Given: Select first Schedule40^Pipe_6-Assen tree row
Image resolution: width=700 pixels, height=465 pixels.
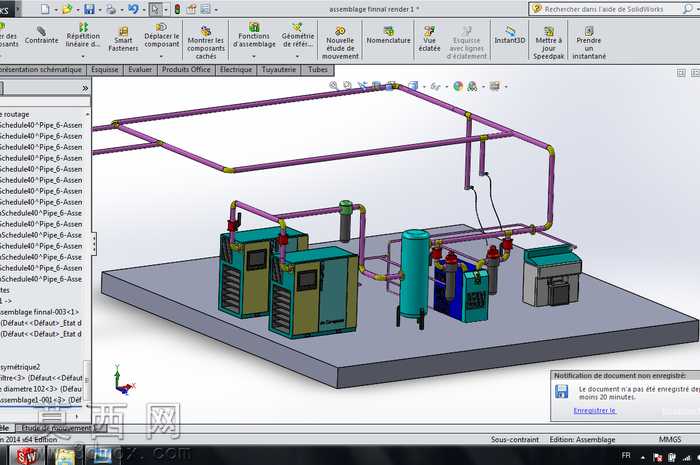Looking at the screenshot, I should point(41,125).
